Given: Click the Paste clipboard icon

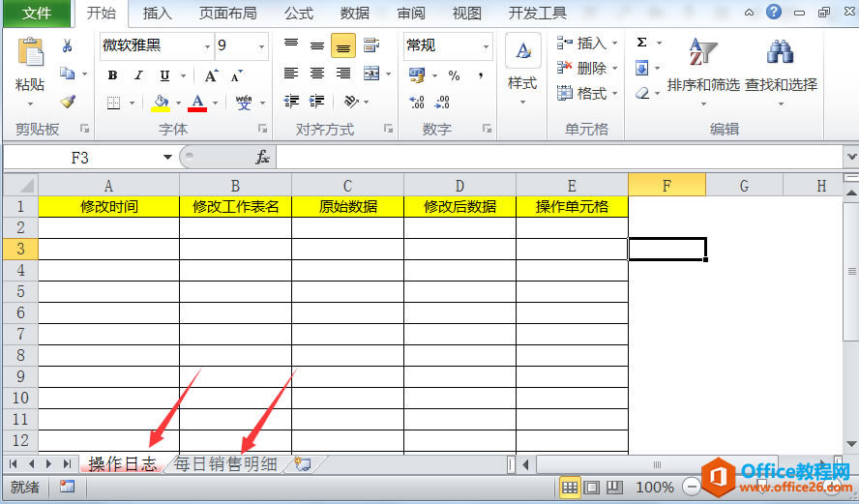Looking at the screenshot, I should pyautogui.click(x=30, y=53).
